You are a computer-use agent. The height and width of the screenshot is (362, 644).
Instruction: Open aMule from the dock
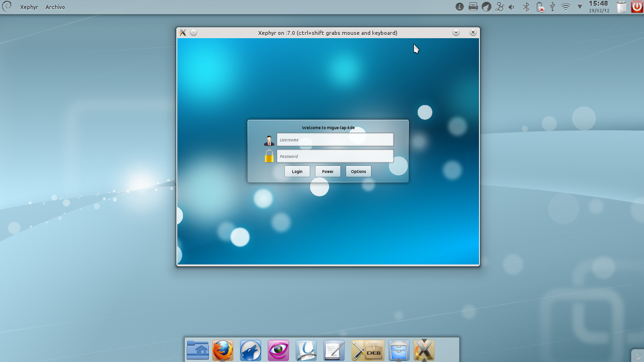(250, 350)
